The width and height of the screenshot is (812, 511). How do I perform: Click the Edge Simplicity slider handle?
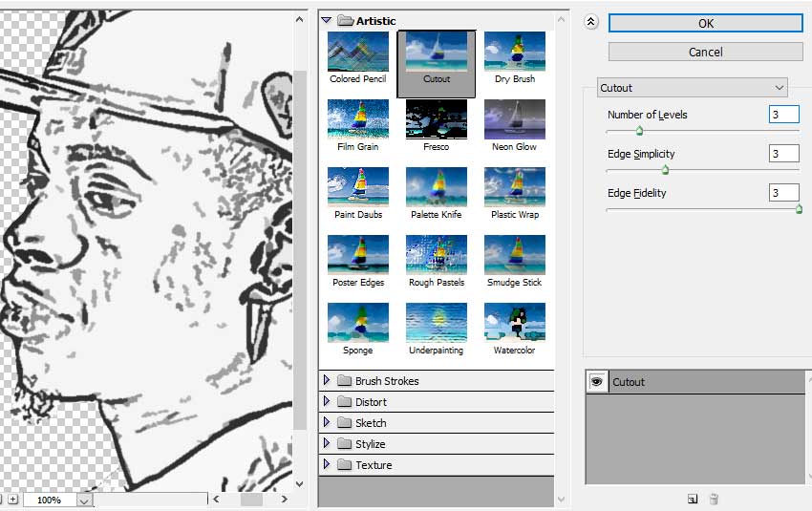point(666,170)
